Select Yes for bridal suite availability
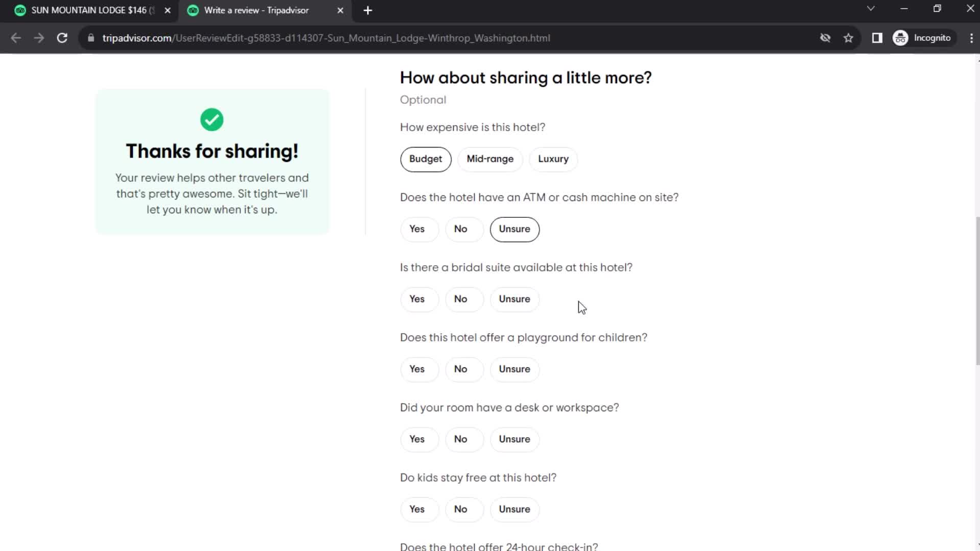 [418, 298]
